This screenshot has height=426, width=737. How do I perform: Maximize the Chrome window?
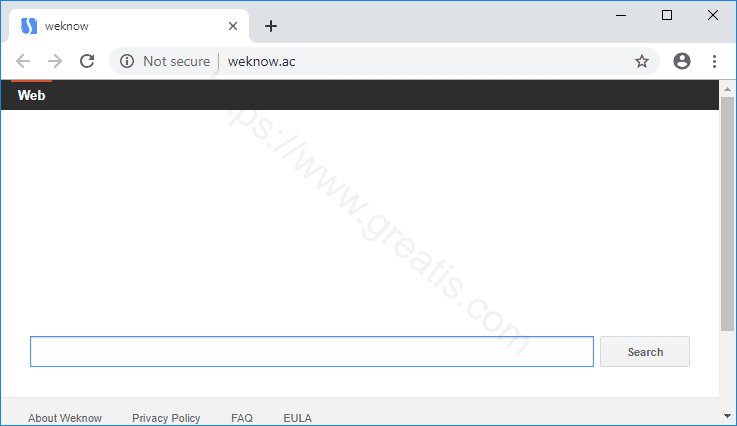click(x=666, y=16)
